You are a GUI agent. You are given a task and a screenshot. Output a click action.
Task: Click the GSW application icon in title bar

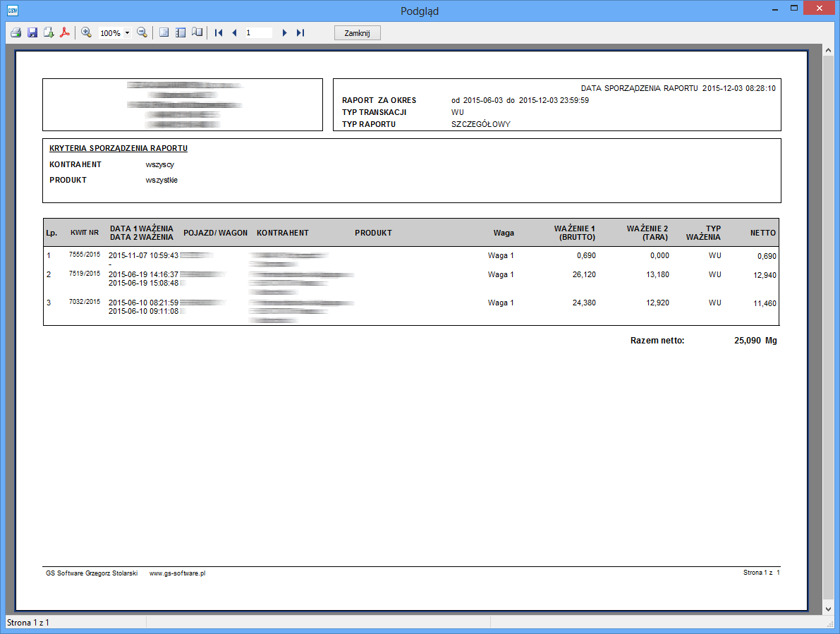12,10
